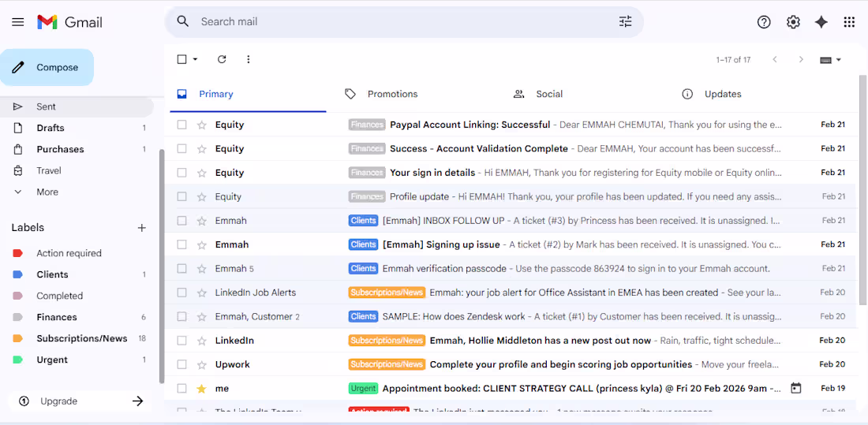This screenshot has height=425, width=868.
Task: Refresh the inbox
Action: tap(222, 59)
